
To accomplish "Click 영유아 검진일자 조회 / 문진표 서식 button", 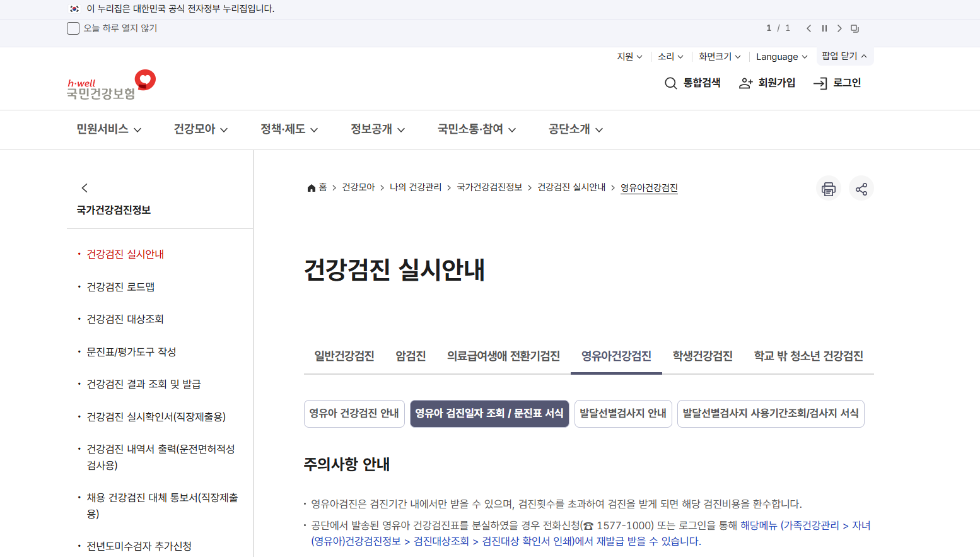I will pyautogui.click(x=489, y=413).
